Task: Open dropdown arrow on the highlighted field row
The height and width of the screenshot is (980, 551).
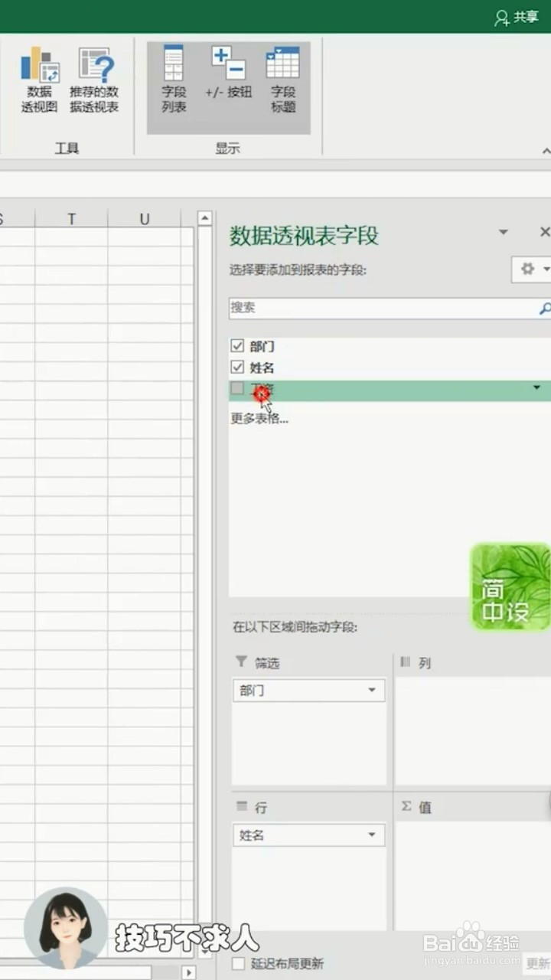Action: click(536, 388)
